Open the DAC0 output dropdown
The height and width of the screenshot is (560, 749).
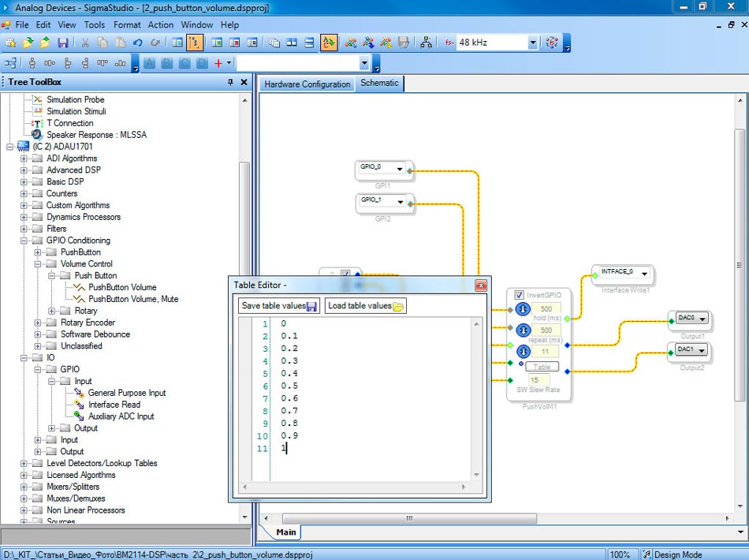[x=702, y=319]
